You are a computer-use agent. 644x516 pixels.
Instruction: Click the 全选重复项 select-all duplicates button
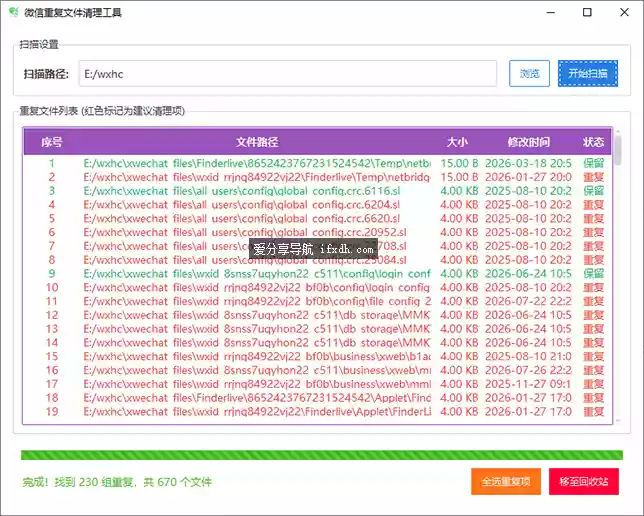tap(506, 481)
